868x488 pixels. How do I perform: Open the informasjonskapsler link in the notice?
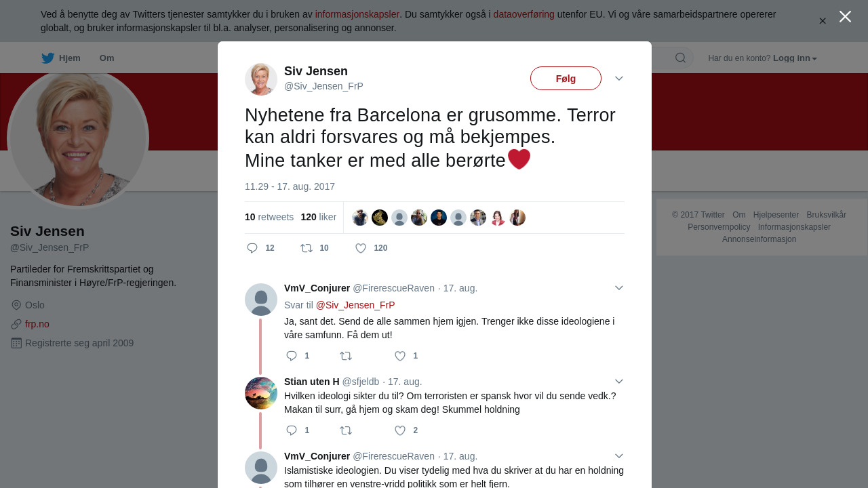[x=357, y=14]
